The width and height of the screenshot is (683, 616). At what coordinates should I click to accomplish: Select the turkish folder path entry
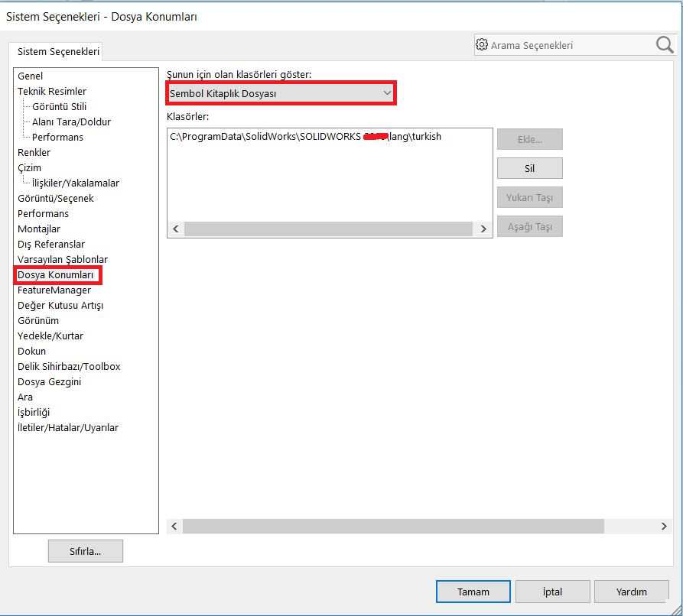click(x=305, y=137)
